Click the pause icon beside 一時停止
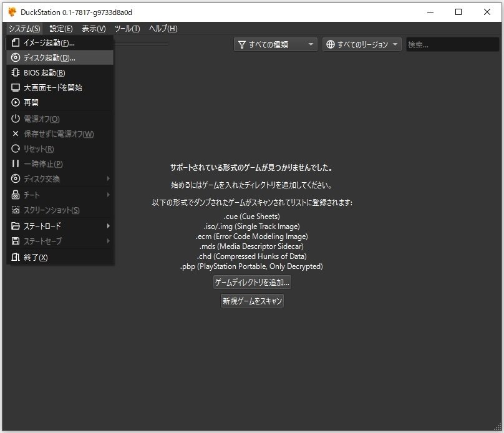Image resolution: width=504 pixels, height=433 pixels. pos(16,163)
